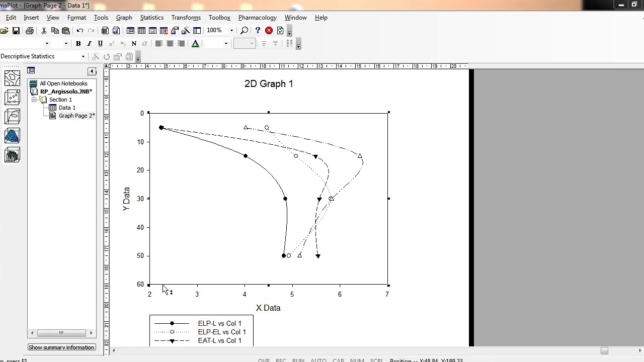644x362 pixels.
Task: Toggle bold text formatting
Action: pos(78,43)
